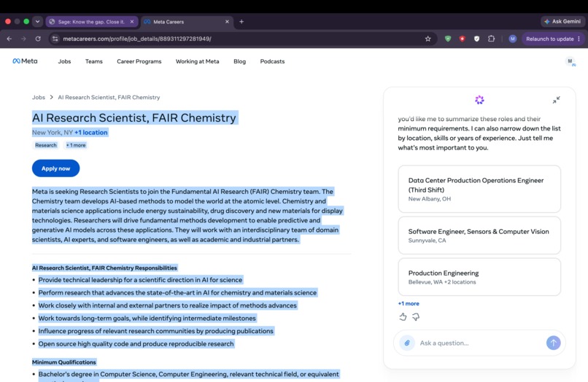
Task: Click the Jobs breadcrumb link
Action: pos(38,98)
